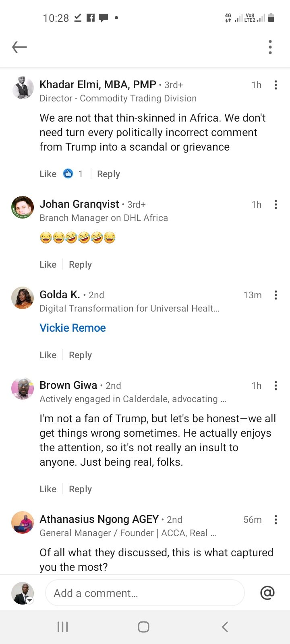Tap the @ mention icon

(x=267, y=592)
